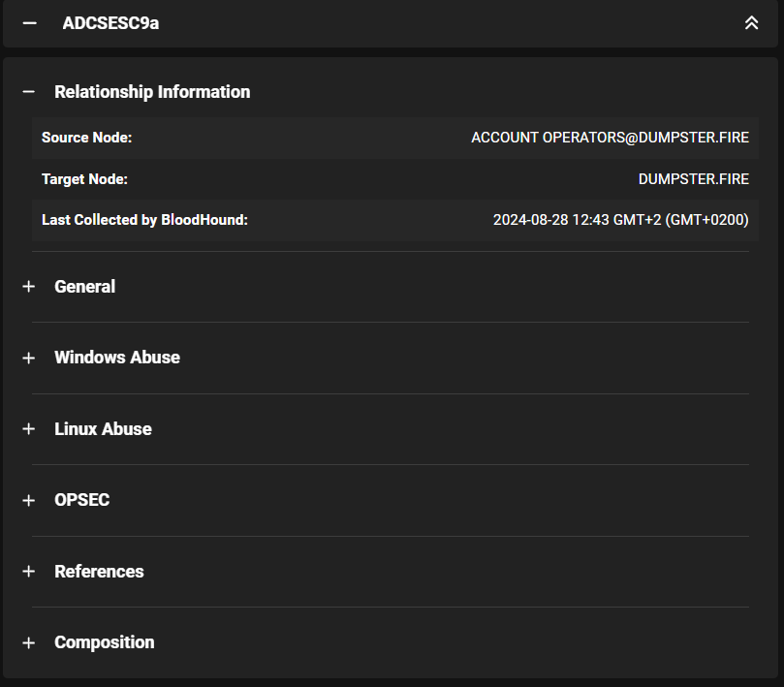Click the double chevron collapse-all icon

pyautogui.click(x=751, y=23)
